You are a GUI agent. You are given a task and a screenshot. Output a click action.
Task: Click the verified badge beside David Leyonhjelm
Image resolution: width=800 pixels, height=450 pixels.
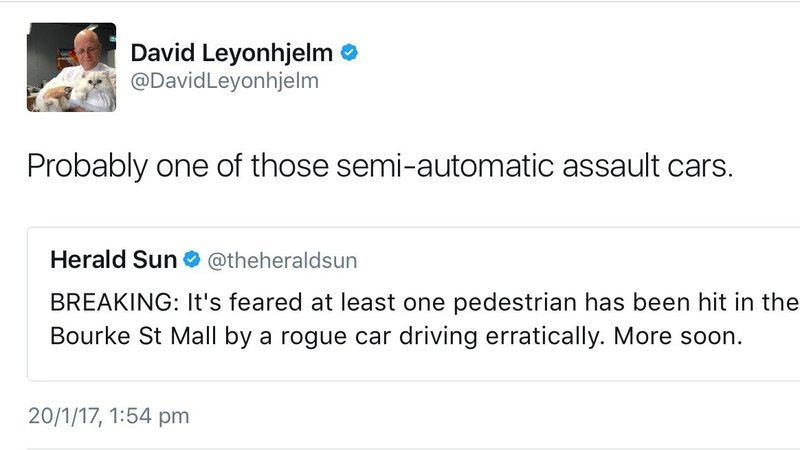pos(349,49)
